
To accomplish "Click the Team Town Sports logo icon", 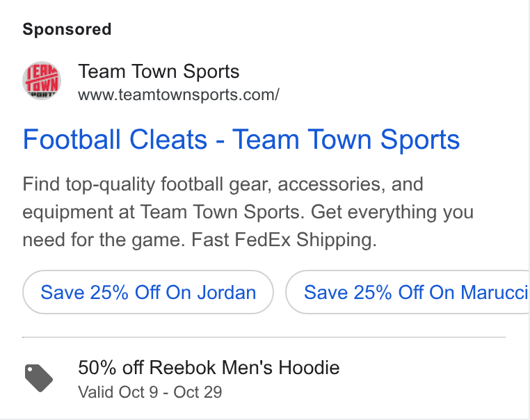I will click(x=42, y=81).
